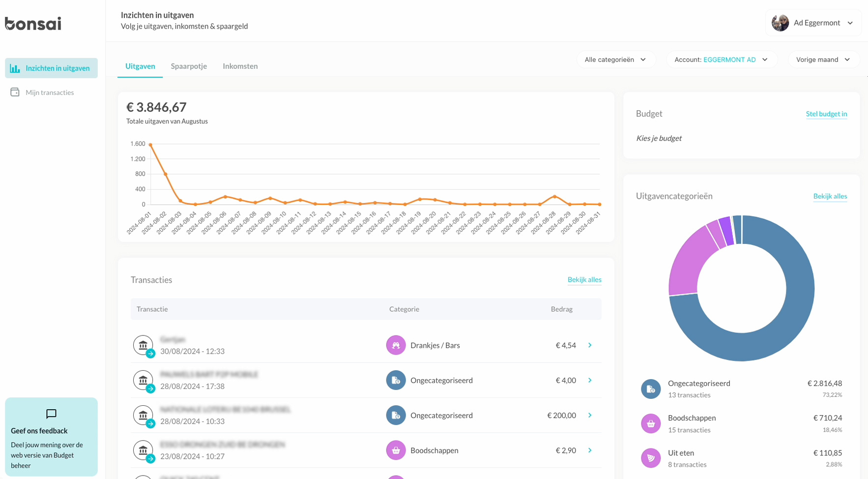
Task: Click the 15 transacties count
Action: tap(689, 430)
